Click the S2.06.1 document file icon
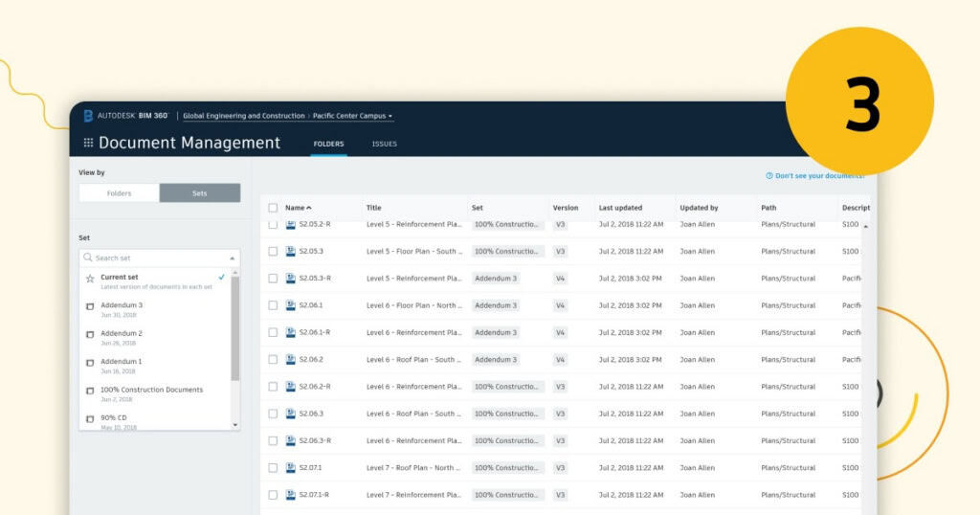Screen dimensions: 980x515 [x=291, y=305]
